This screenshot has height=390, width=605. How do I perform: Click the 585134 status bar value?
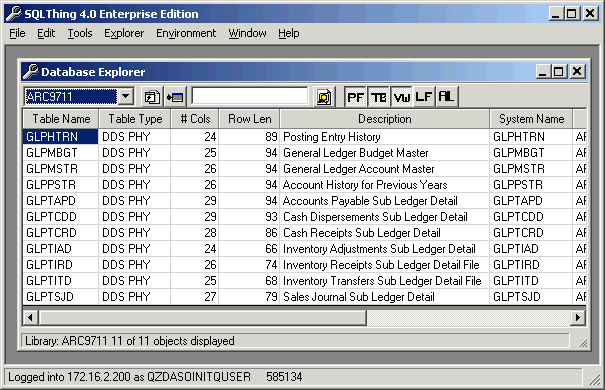(284, 377)
